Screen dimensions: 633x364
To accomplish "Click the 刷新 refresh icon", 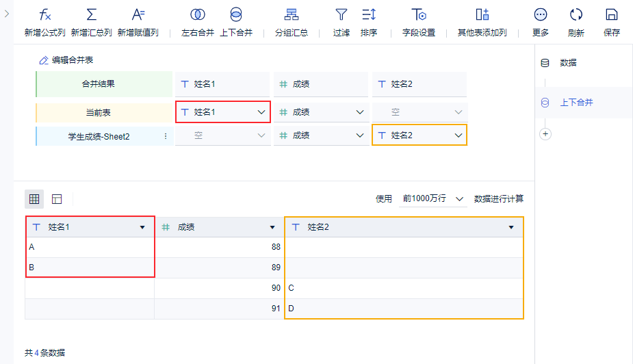I will coord(576,15).
